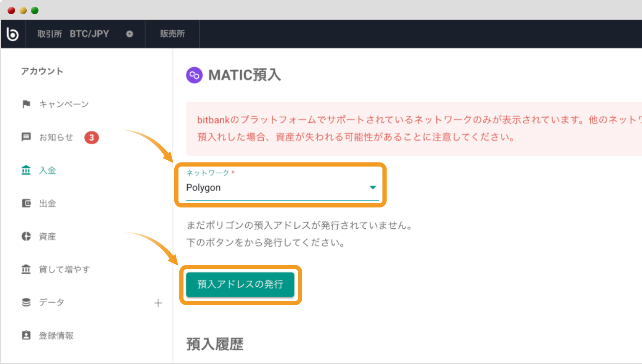Click the teal network dropdown arrow
The width and height of the screenshot is (642, 364).
click(x=373, y=187)
